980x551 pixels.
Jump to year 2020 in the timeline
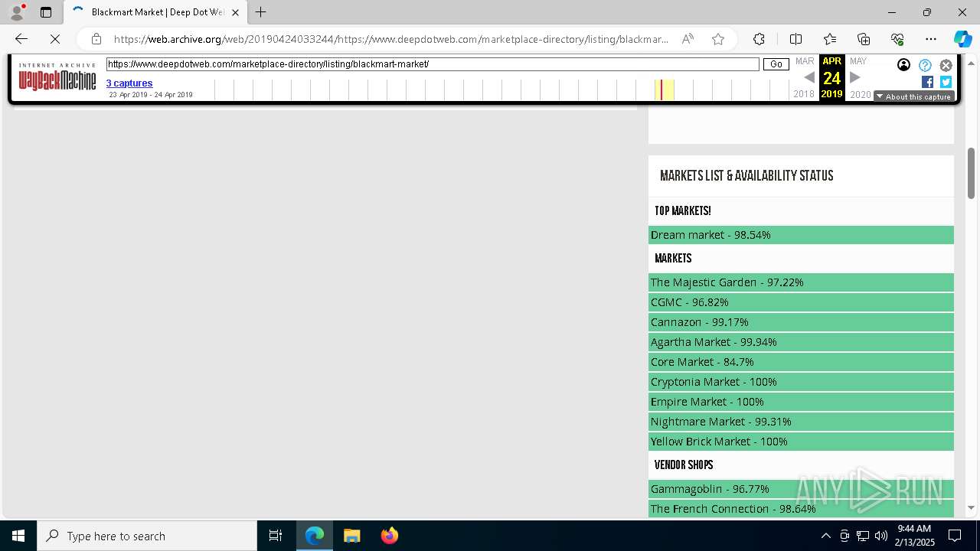pyautogui.click(x=861, y=94)
